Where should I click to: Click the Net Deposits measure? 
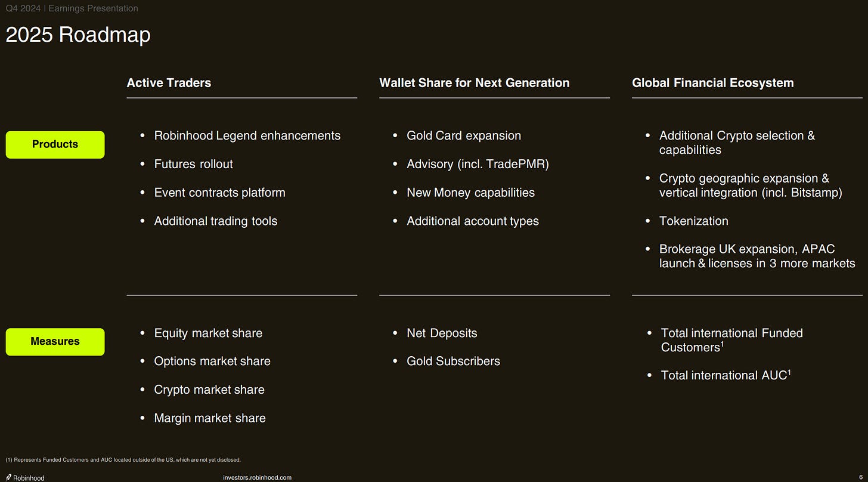(442, 333)
